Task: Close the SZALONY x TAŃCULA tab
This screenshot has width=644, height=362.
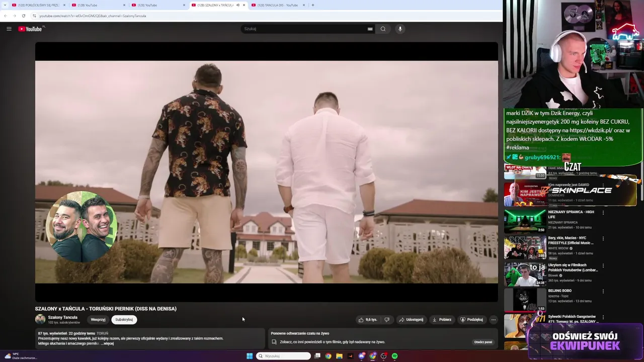Action: tap(244, 5)
